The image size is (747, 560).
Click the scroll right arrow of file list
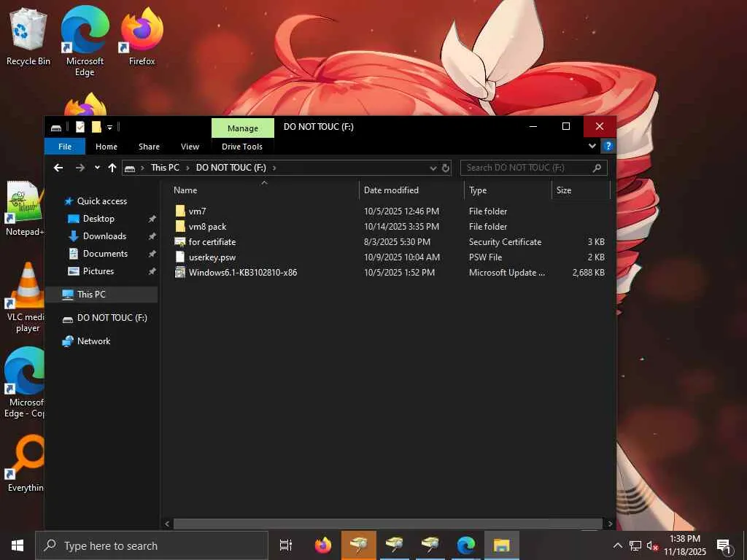[x=611, y=524]
